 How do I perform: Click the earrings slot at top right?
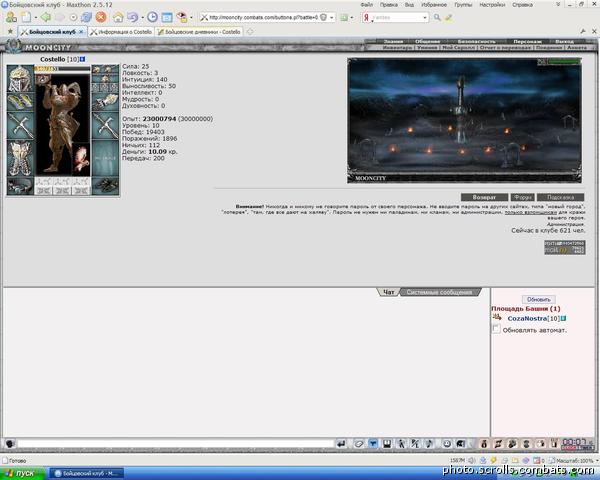tap(105, 69)
